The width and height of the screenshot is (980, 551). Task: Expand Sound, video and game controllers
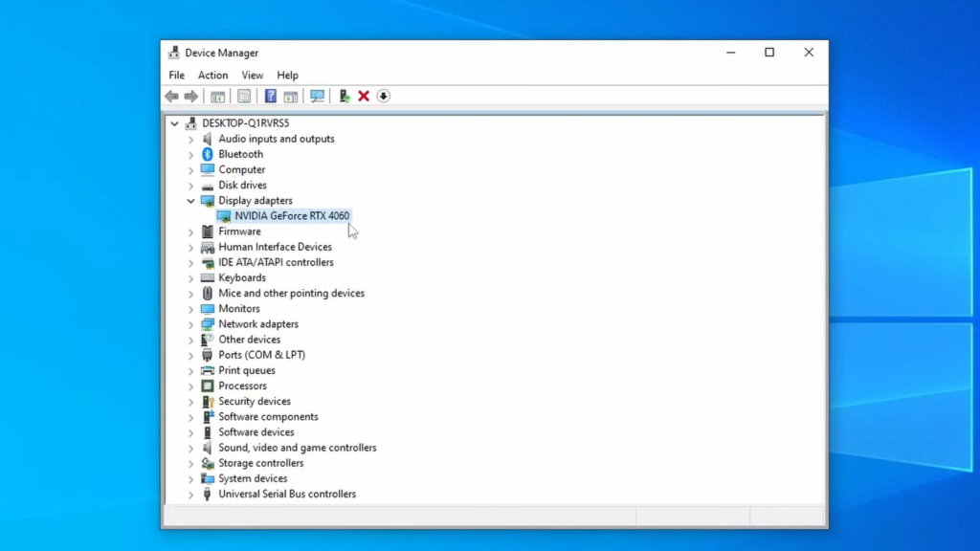(x=190, y=449)
